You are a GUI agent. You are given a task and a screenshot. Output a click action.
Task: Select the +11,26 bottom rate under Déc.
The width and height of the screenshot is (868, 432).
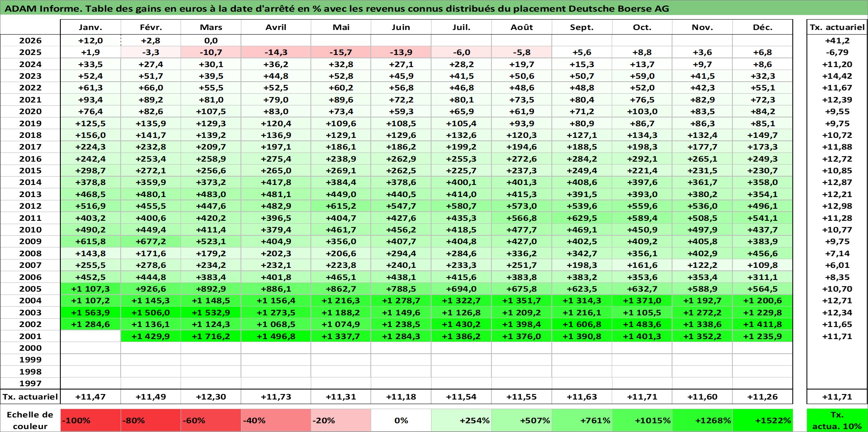click(763, 397)
